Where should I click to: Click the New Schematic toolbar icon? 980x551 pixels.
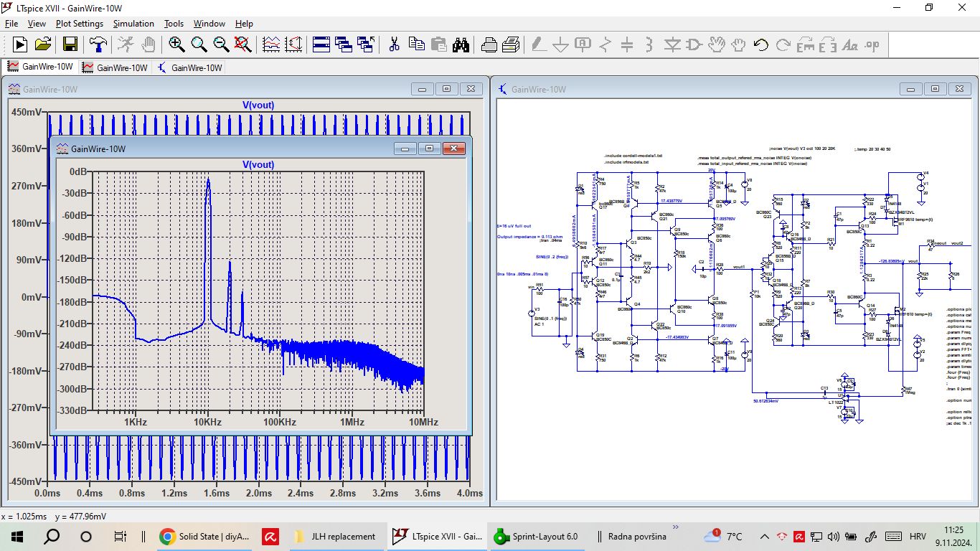[19, 44]
